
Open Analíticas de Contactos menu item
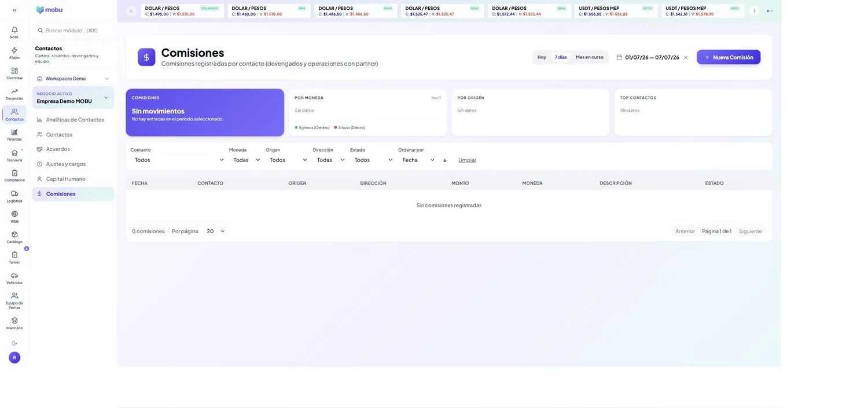point(73,120)
